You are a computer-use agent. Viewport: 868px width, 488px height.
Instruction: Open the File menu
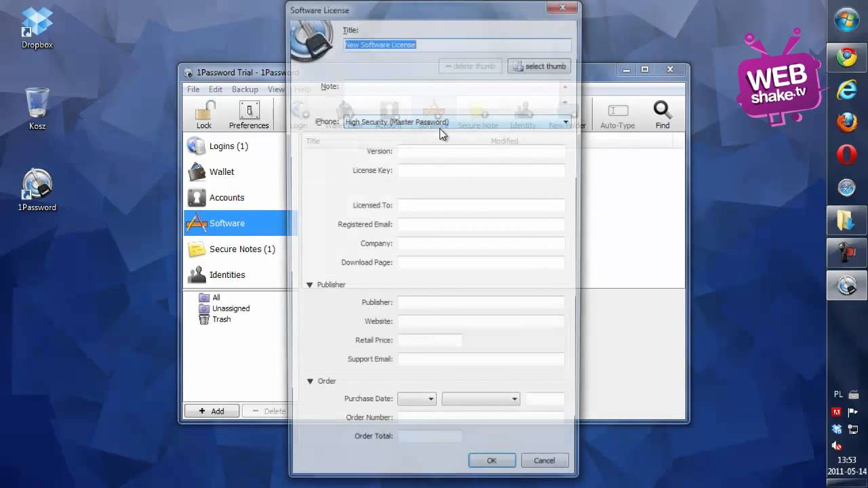pos(193,89)
